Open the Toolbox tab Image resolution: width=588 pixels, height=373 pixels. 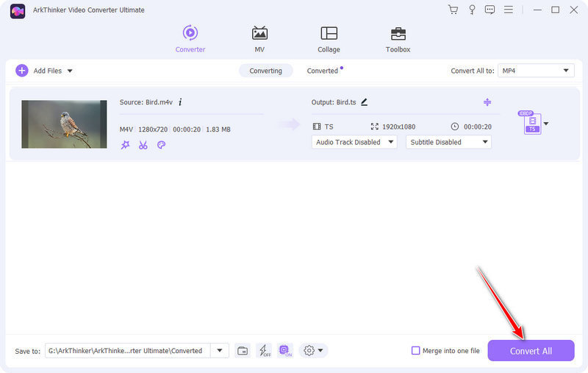coord(398,39)
